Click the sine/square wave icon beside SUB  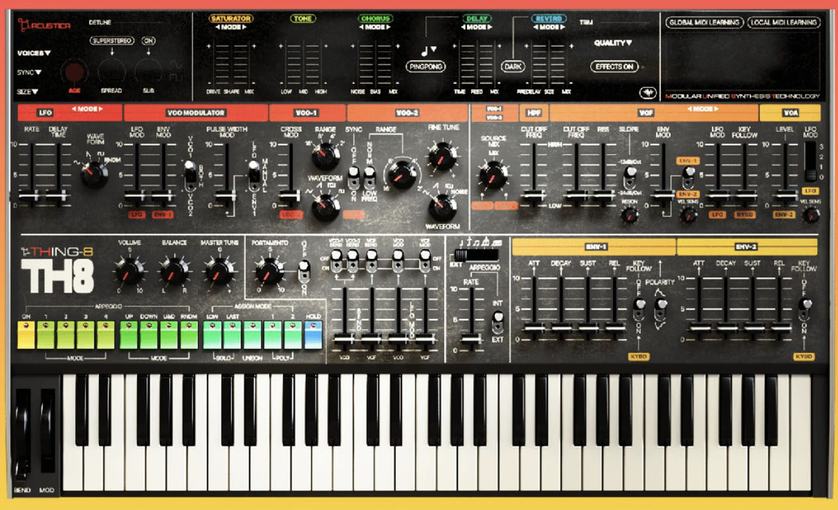coord(175,71)
